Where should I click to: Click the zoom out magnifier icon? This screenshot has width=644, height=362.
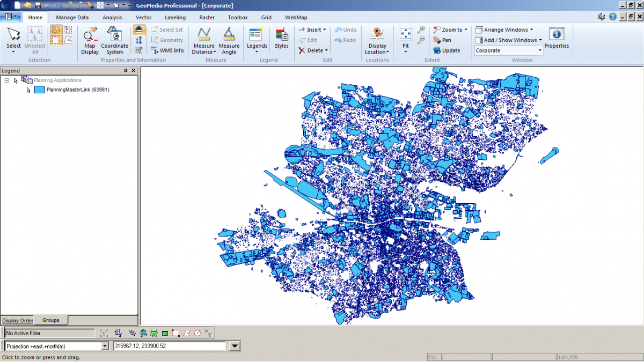click(x=421, y=40)
